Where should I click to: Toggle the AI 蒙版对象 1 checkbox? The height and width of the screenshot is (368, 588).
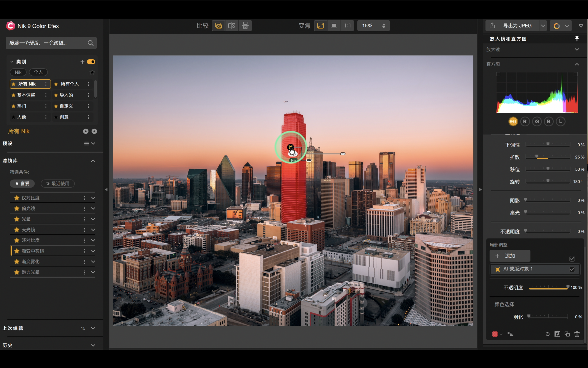pos(572,269)
